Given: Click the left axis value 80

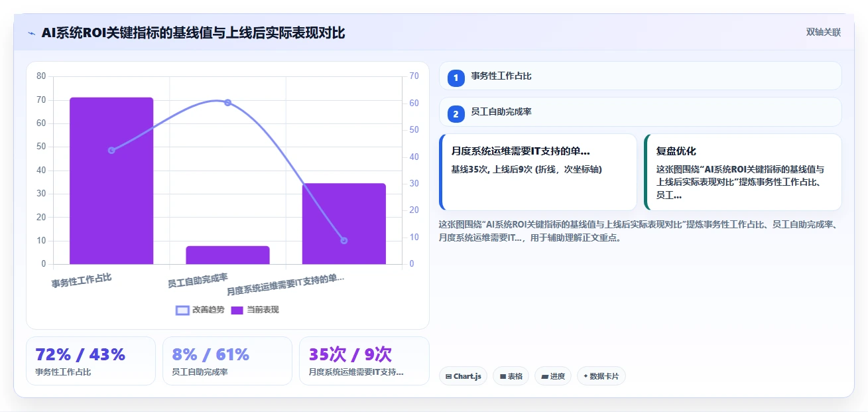Looking at the screenshot, I should pos(41,76).
